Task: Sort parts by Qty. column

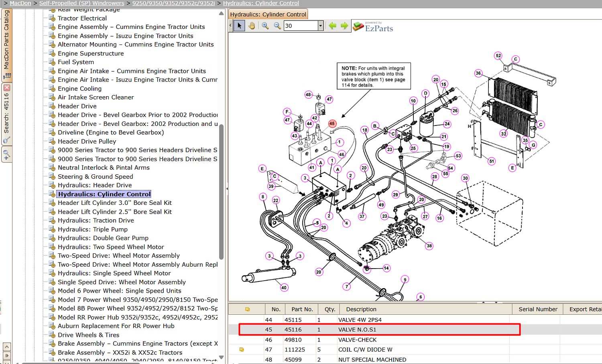Action: point(330,309)
